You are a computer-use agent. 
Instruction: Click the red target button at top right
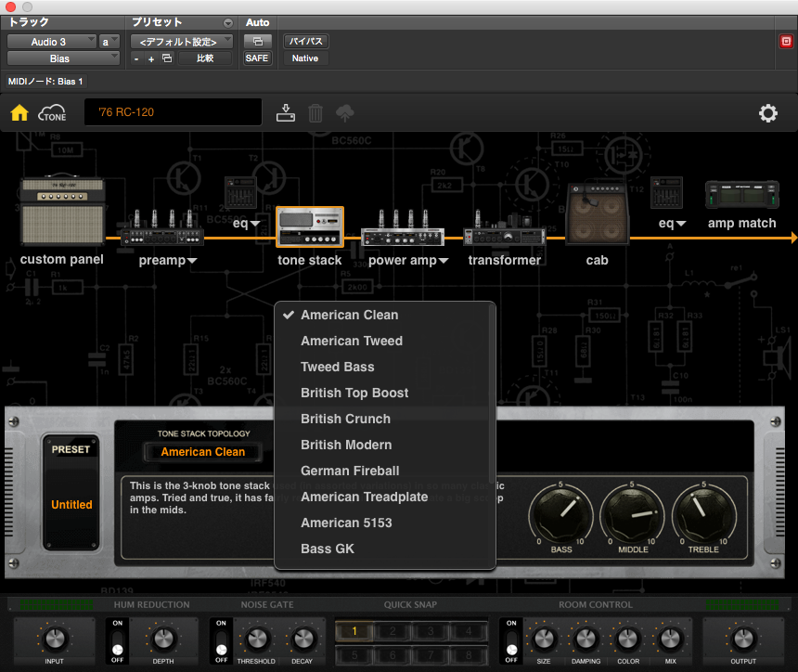pyautogui.click(x=786, y=41)
